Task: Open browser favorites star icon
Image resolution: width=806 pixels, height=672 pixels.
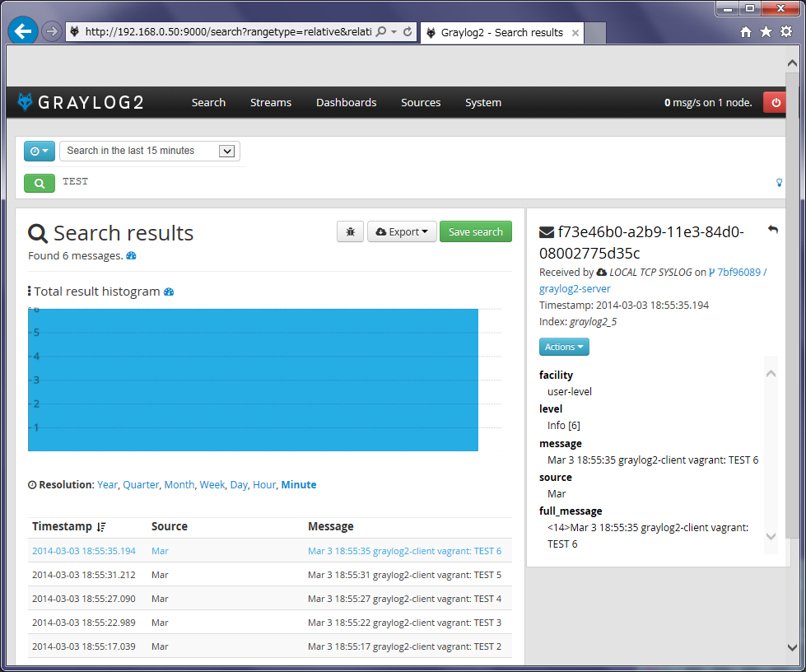Action: pos(766,32)
